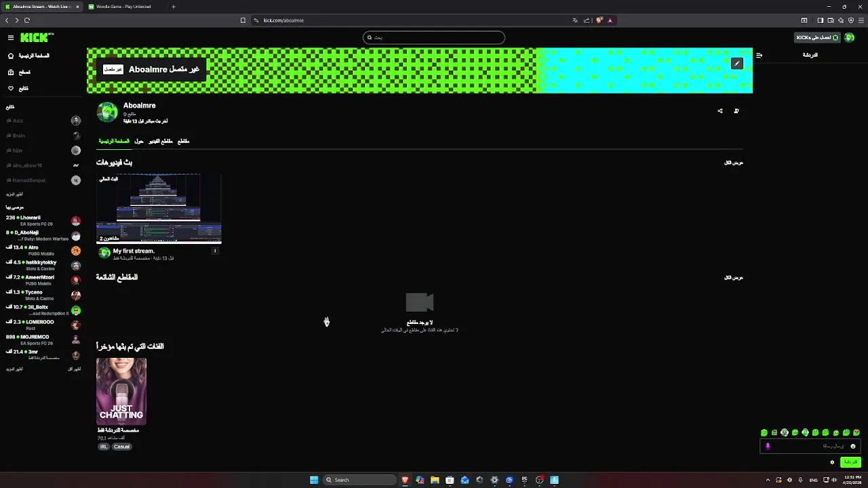
Task: Open a new browser tab
Action: coord(173,7)
